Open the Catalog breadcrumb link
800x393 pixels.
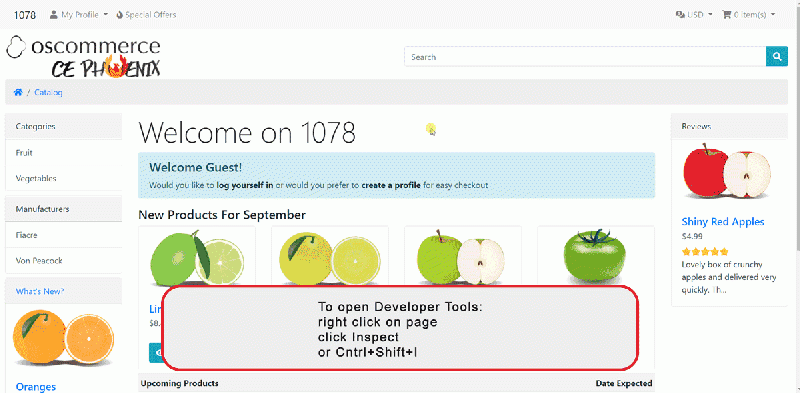point(48,92)
